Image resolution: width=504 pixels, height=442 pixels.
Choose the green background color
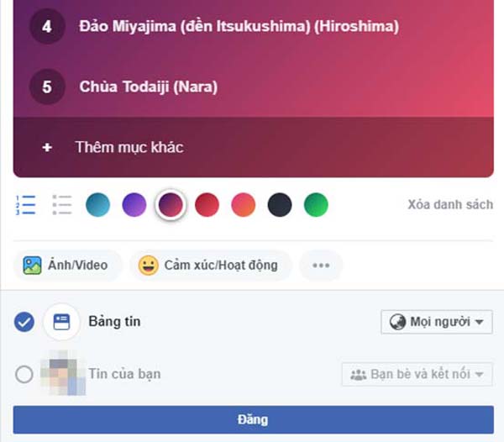(316, 205)
